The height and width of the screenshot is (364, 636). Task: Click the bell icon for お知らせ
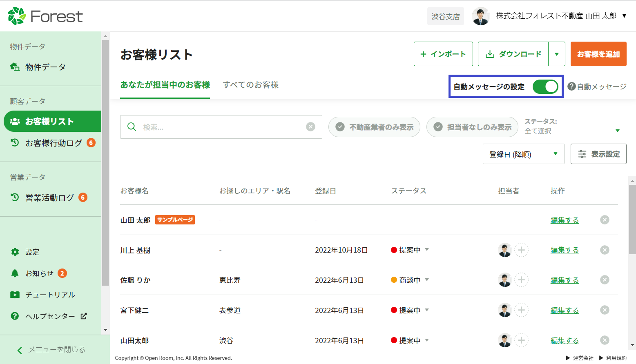(x=15, y=273)
